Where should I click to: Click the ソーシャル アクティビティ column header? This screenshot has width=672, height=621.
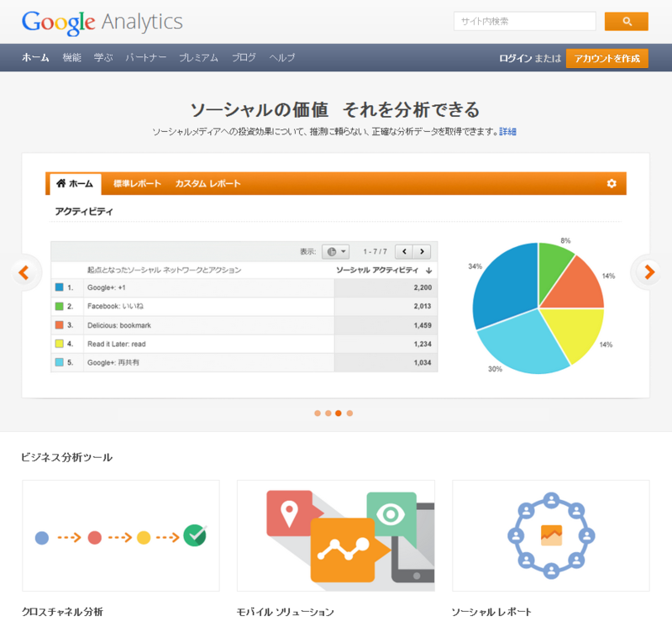[377, 271]
